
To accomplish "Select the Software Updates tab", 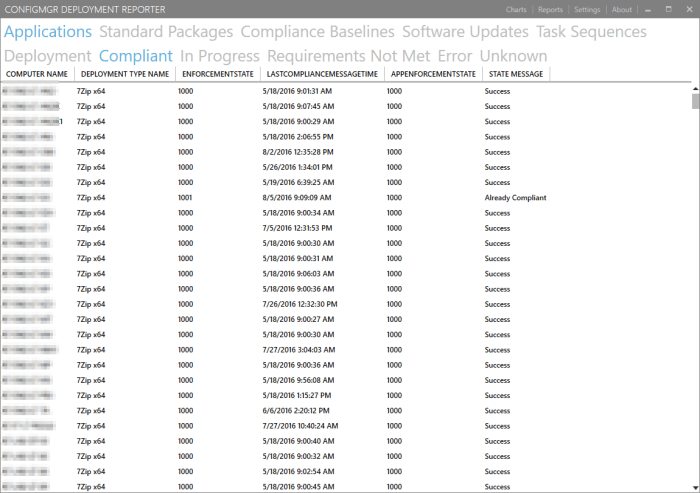I will [x=465, y=32].
